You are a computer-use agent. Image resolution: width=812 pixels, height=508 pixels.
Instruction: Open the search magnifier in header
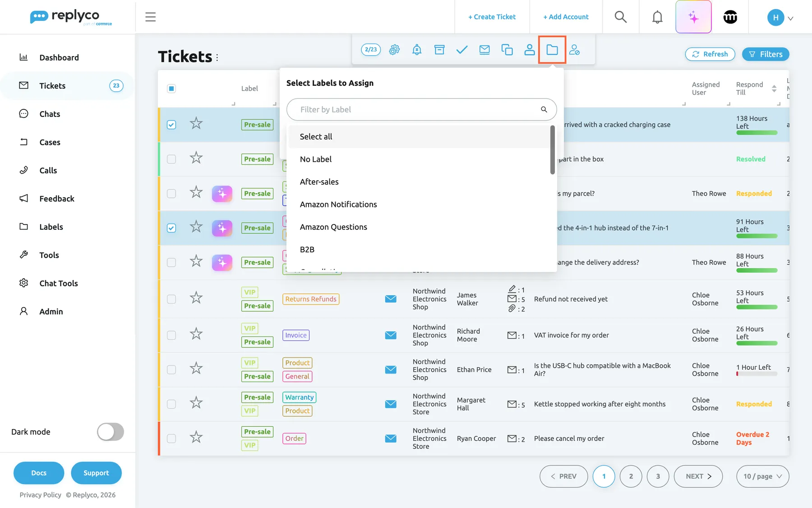click(621, 17)
